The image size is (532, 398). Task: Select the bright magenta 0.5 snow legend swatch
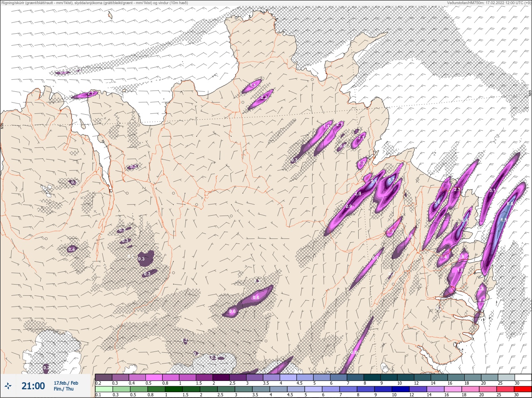pos(154,377)
